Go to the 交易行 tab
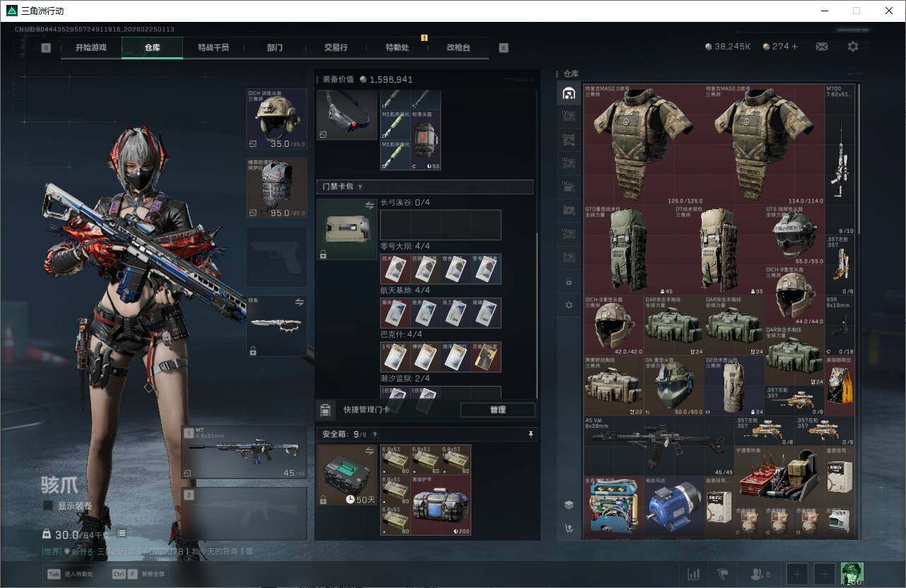906x588 pixels. point(336,47)
